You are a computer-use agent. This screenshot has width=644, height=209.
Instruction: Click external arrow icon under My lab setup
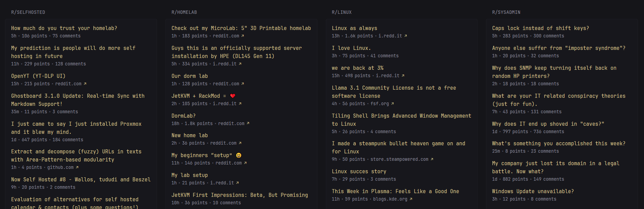point(238,183)
